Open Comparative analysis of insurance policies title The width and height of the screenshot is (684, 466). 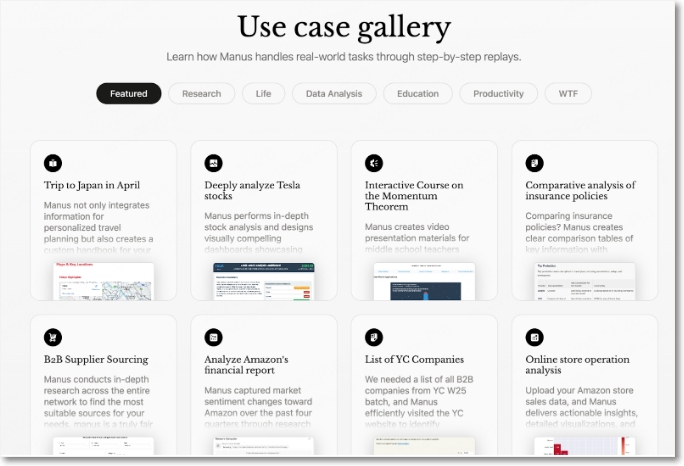click(x=580, y=190)
